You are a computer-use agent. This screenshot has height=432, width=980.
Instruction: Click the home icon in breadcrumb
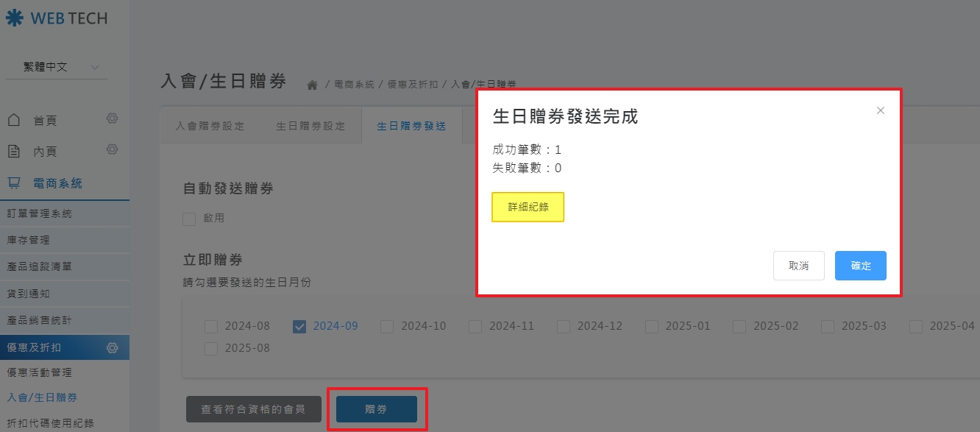(x=312, y=85)
